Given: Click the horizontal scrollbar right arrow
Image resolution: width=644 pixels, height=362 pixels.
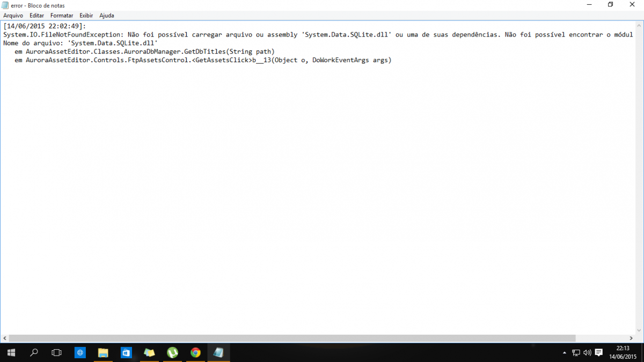Looking at the screenshot, I should tap(630, 338).
